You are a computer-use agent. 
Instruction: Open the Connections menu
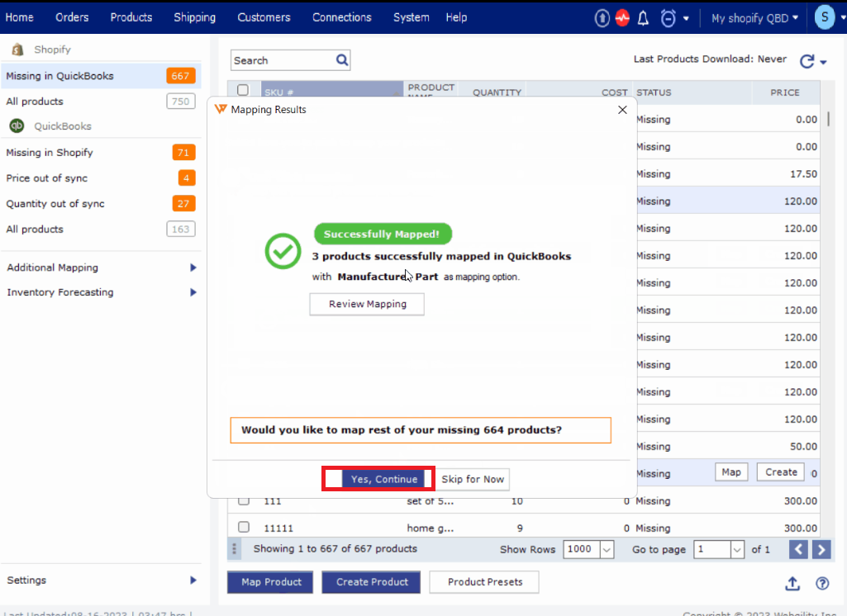[341, 17]
